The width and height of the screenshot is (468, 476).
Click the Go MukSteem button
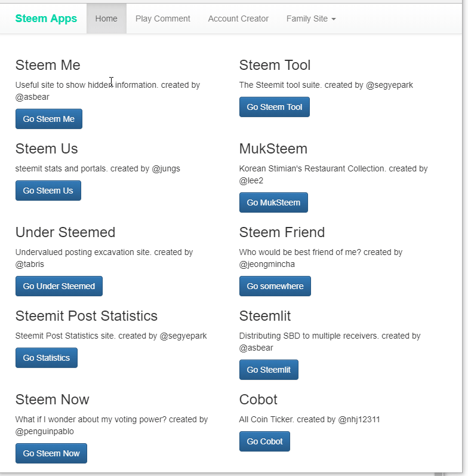[273, 202]
